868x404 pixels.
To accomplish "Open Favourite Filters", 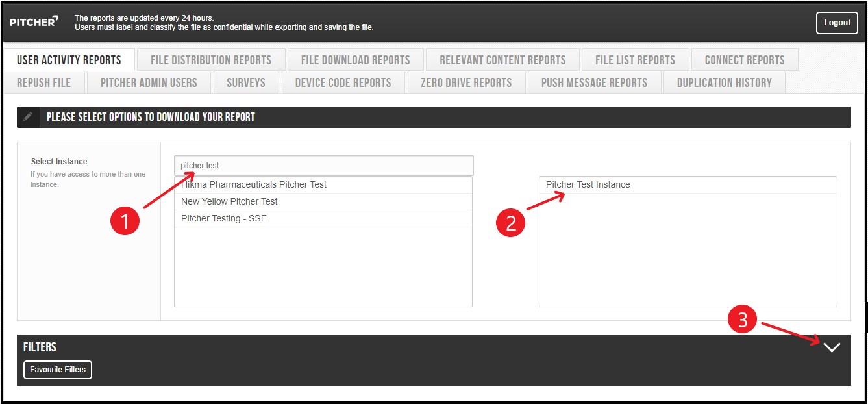I will point(57,370).
